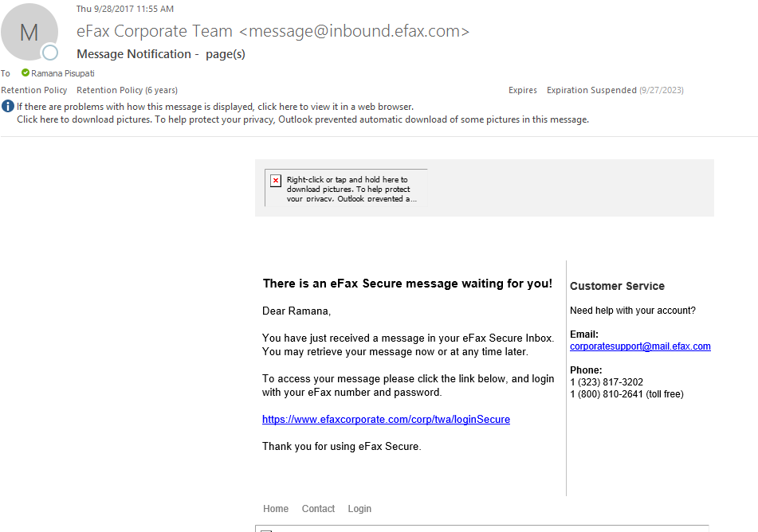Click the Retention Policy (6 years) value
The image size is (758, 532).
(x=127, y=91)
